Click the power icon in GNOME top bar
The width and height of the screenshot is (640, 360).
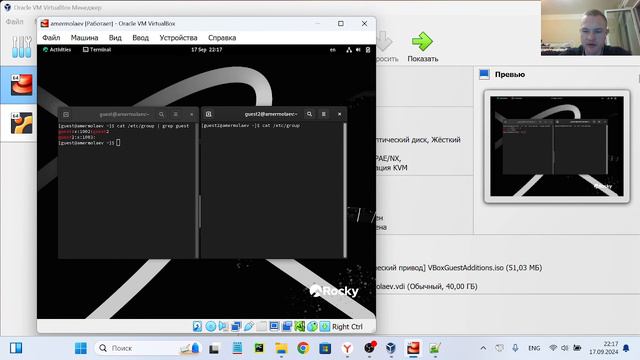pyautogui.click(x=368, y=50)
